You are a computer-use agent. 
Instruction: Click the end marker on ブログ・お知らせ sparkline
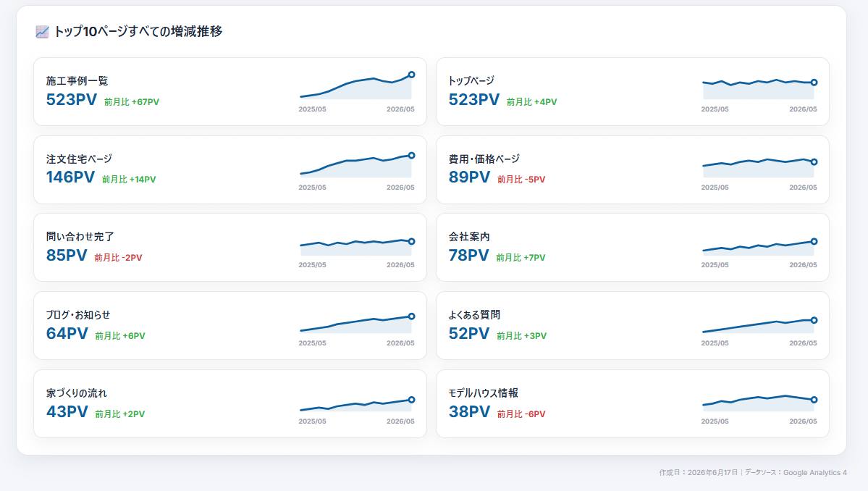[x=411, y=316]
